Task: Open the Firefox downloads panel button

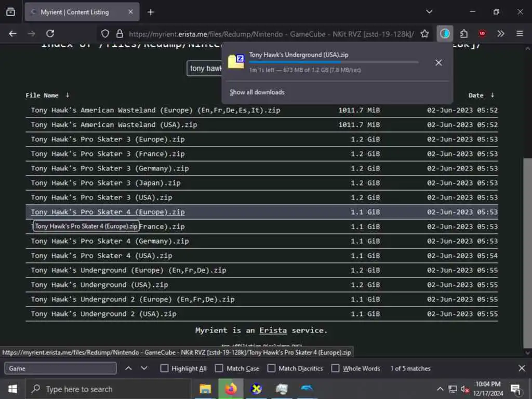Action: click(x=445, y=34)
